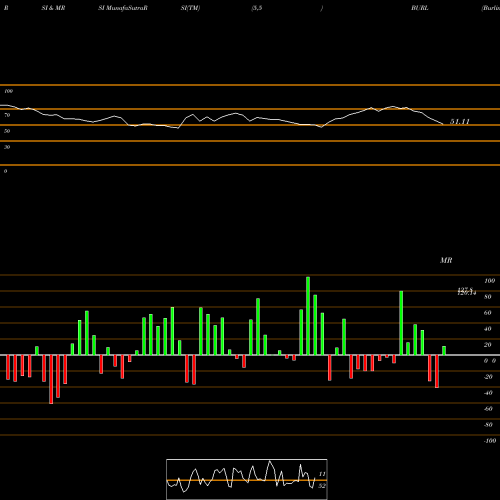Screen dimensions: 500x500
Task: Click the -100 label on MR axis
Action: [490, 441]
